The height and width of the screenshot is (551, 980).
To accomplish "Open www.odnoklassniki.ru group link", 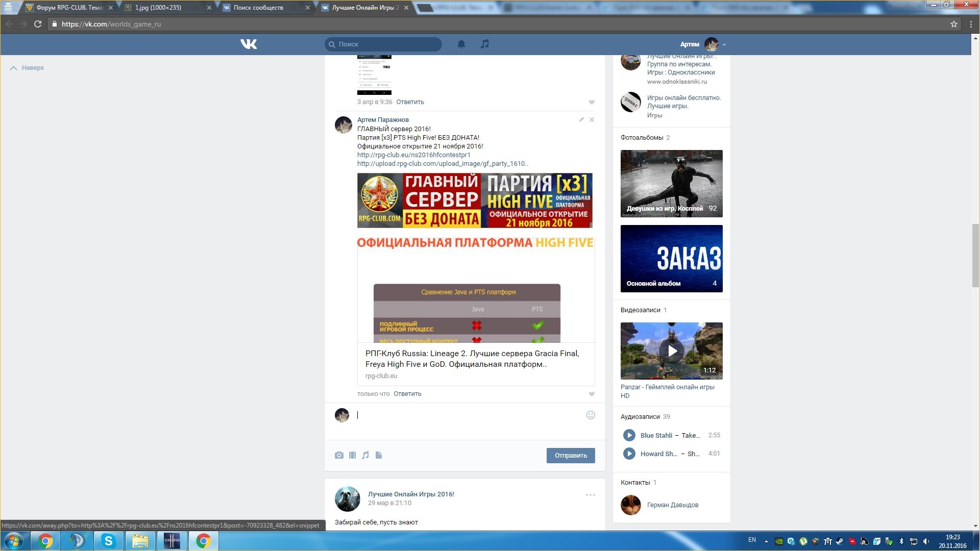I will (677, 82).
